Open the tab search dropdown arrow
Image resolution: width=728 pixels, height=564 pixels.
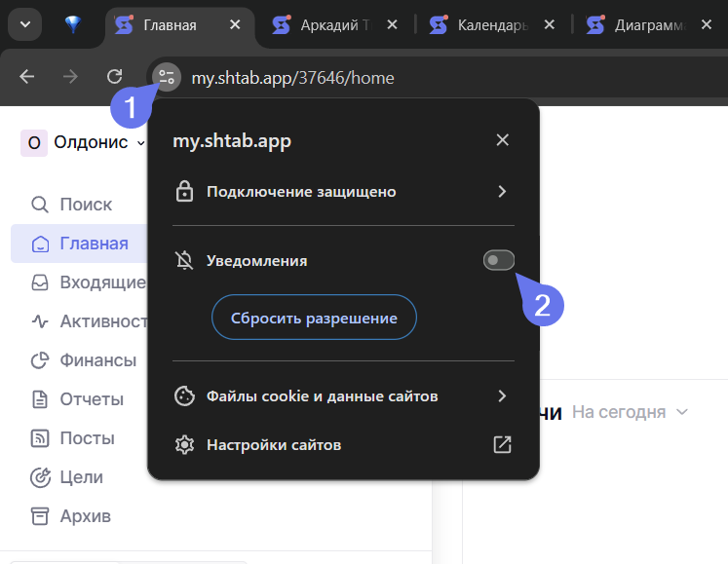tap(23, 25)
